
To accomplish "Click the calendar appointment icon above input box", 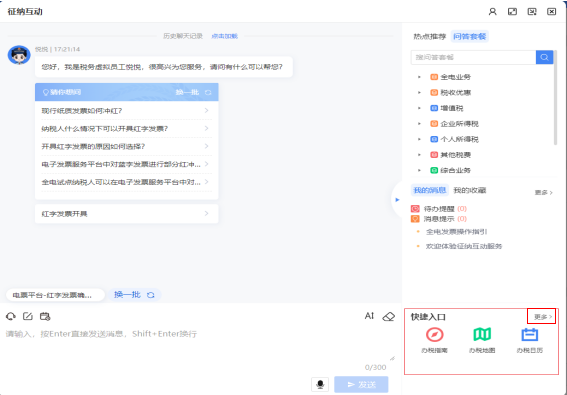I will [45, 317].
